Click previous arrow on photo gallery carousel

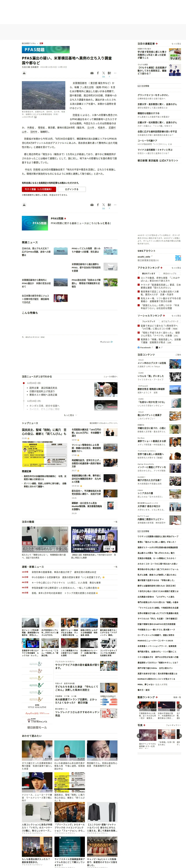pos(139,736)
